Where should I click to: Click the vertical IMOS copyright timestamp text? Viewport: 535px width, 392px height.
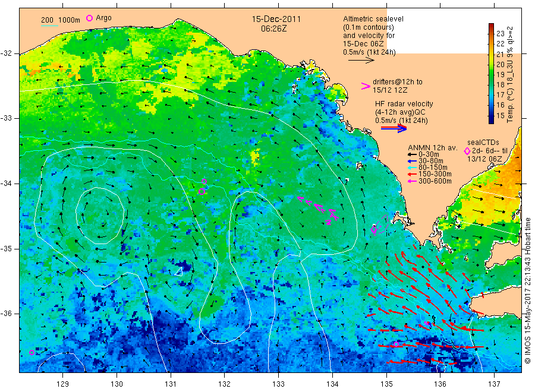tap(527, 291)
